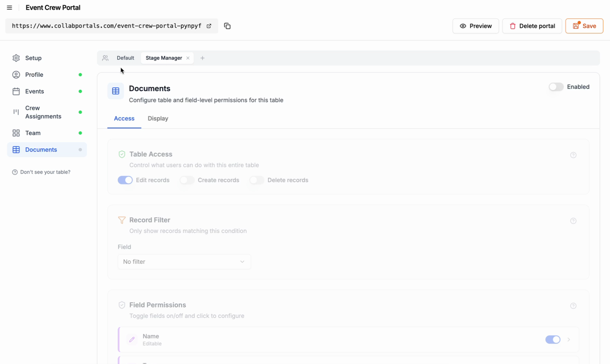610x364 pixels.
Task: Open the hamburger menu icon
Action: point(9,8)
